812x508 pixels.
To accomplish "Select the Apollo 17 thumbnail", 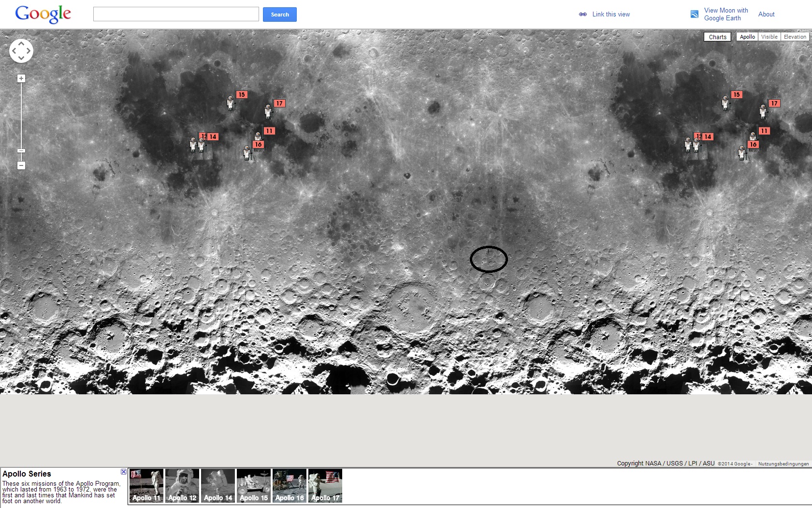I will [325, 486].
